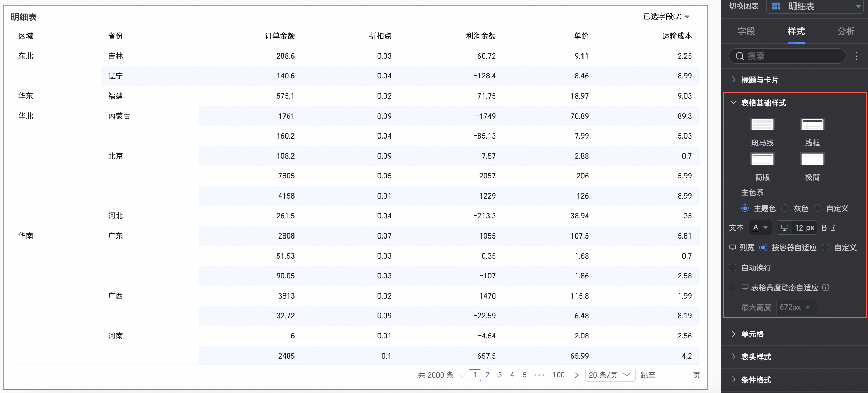The image size is (868, 393).
Task: Choose the 简版 simple table style icon
Action: point(762,159)
